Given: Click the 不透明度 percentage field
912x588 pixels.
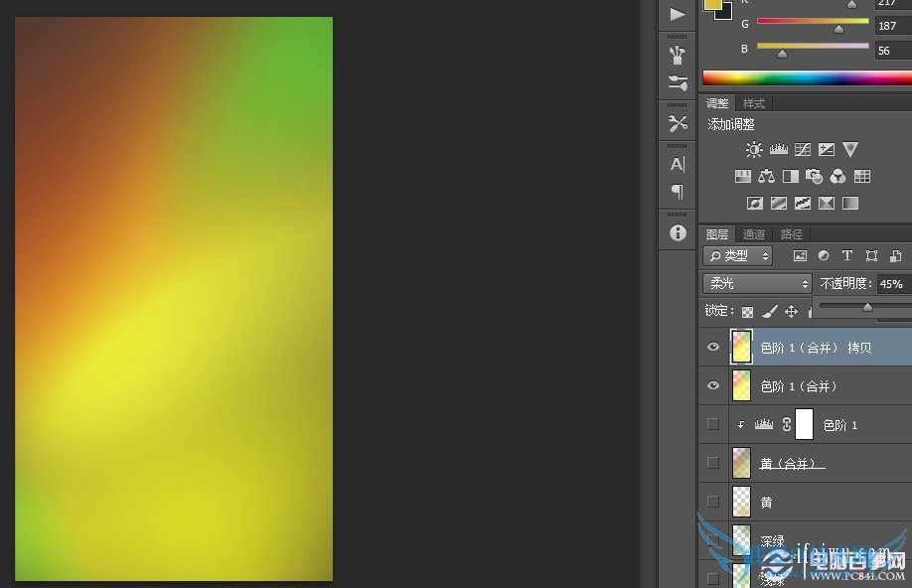Looking at the screenshot, I should (892, 284).
